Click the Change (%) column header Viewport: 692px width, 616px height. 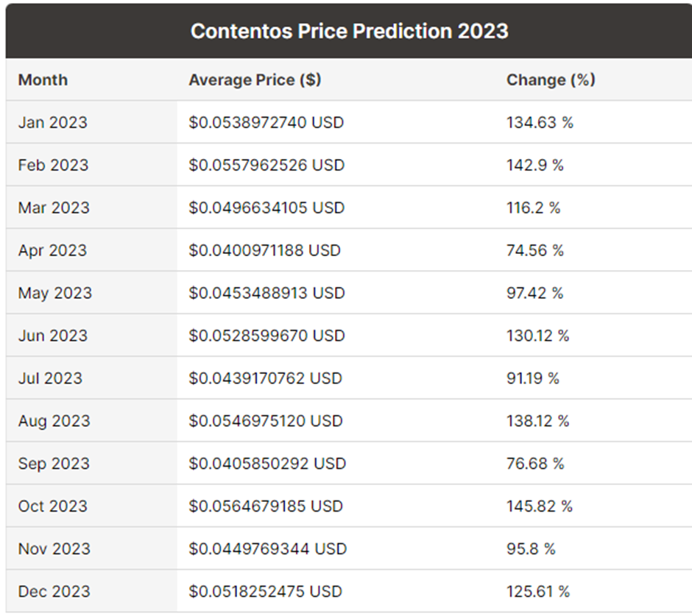coord(551,80)
